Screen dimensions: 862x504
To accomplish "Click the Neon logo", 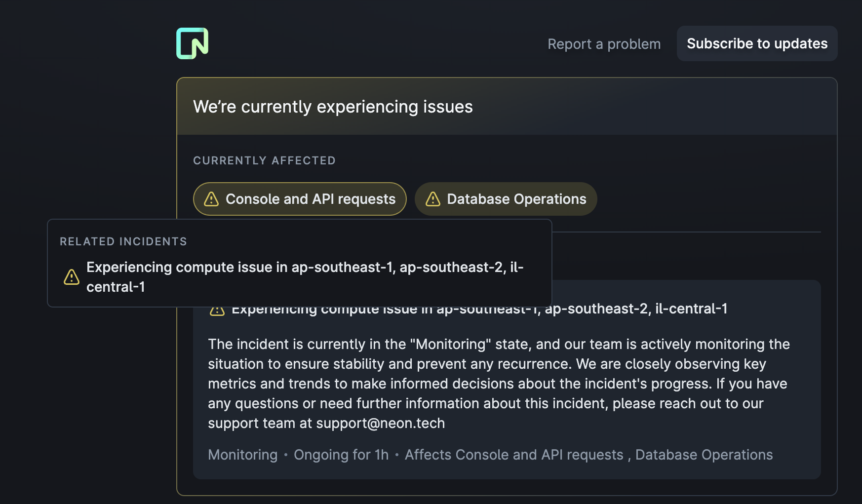I will 192,43.
